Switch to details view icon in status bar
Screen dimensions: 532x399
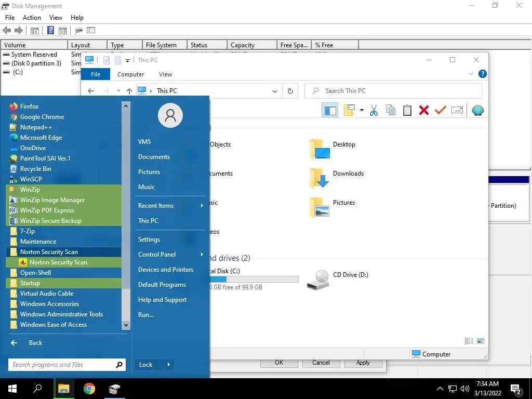click(469, 341)
